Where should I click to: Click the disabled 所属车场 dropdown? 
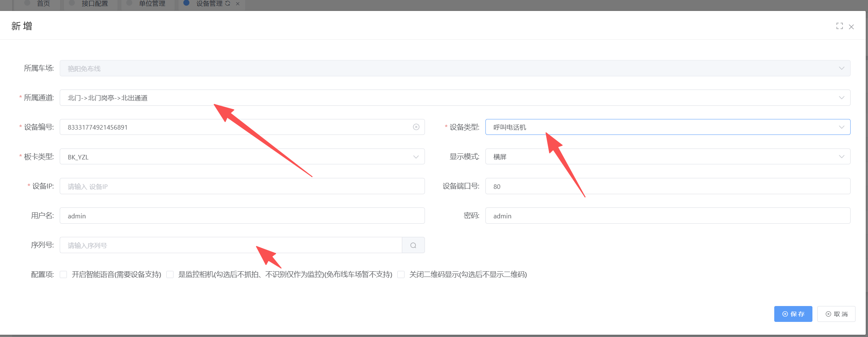(x=455, y=68)
